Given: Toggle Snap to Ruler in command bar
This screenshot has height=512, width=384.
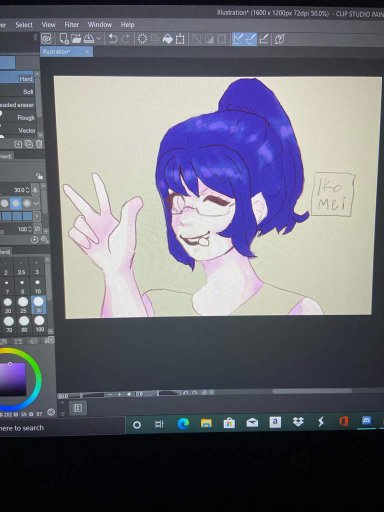Looking at the screenshot, I should (238, 39).
